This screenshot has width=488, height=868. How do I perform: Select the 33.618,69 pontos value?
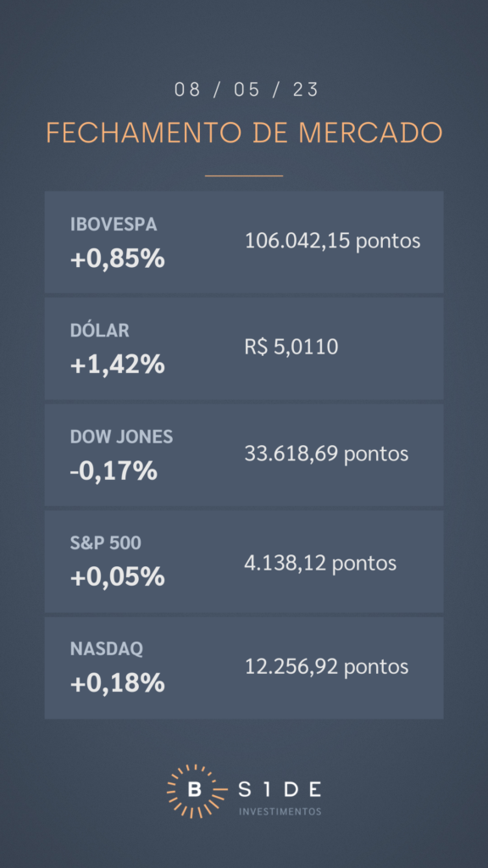326,454
